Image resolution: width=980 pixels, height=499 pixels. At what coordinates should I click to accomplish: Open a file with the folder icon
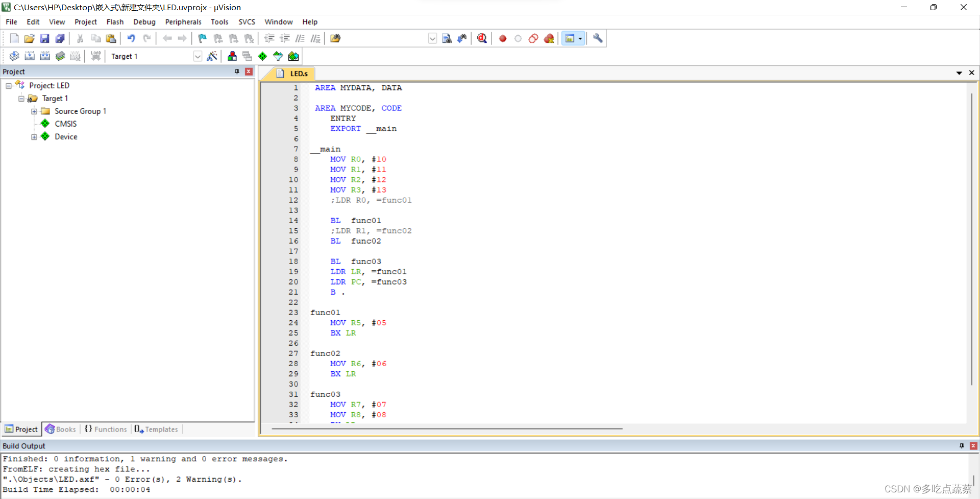click(x=30, y=38)
